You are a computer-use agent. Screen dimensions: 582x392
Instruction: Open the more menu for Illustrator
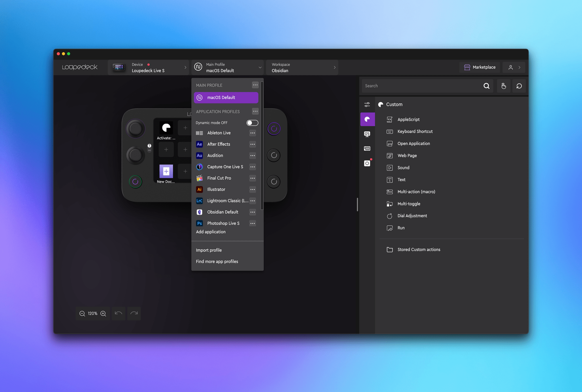pyautogui.click(x=252, y=190)
